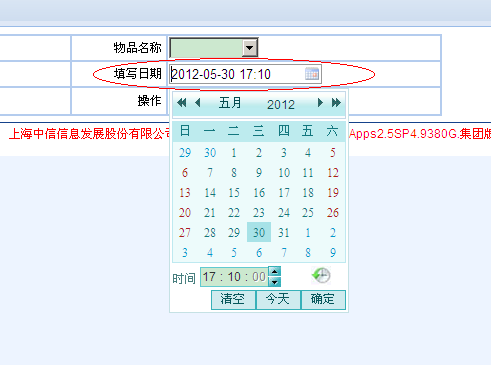Select day 14 in the calendar

click(209, 192)
